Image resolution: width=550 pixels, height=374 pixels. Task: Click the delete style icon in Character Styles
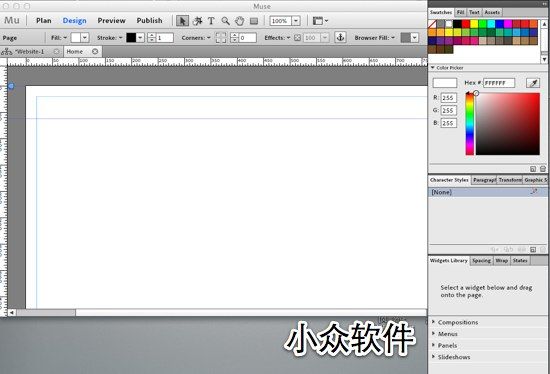pos(543,249)
